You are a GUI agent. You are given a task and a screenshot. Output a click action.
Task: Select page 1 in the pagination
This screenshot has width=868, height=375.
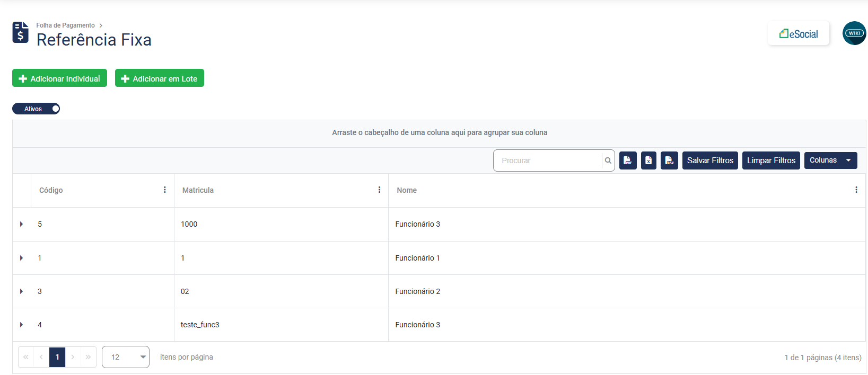point(57,357)
